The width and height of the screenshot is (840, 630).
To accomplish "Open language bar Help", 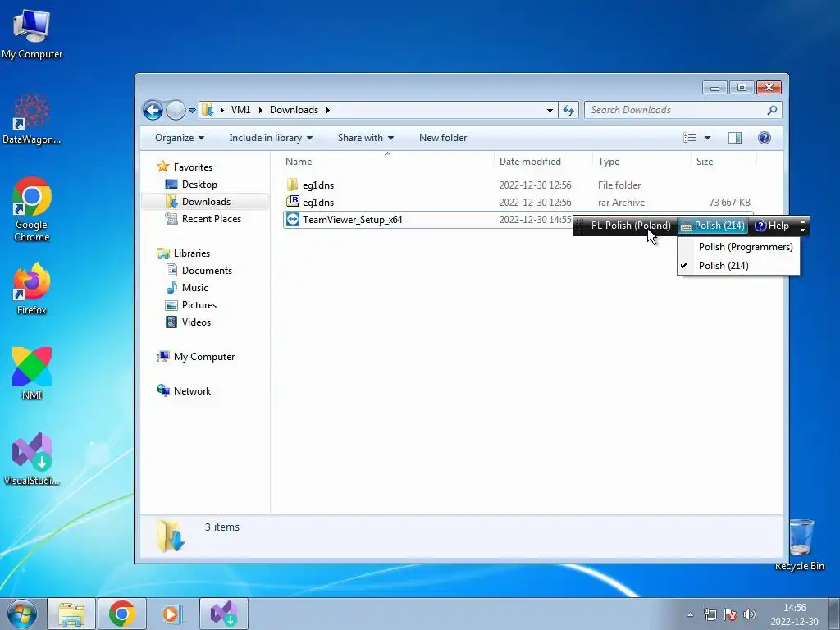I will pyautogui.click(x=772, y=226).
